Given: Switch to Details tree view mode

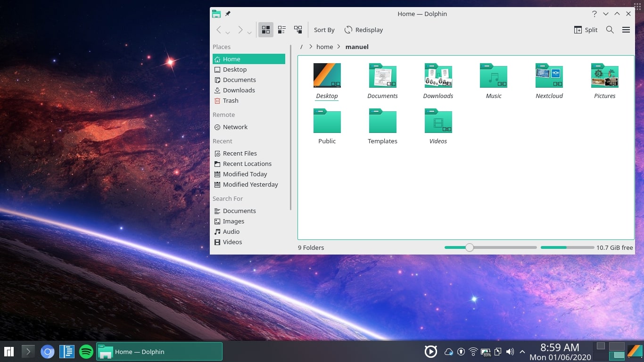Looking at the screenshot, I should pyautogui.click(x=298, y=30).
